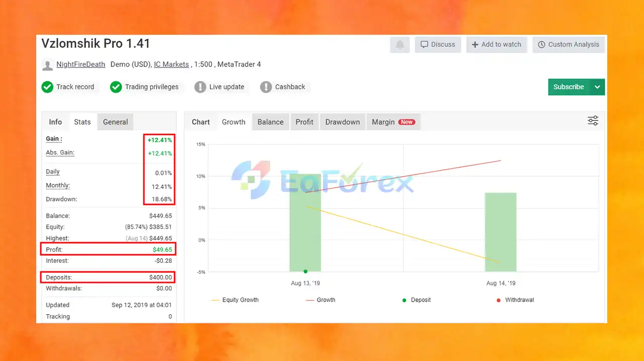This screenshot has height=361, width=644.
Task: Click the green bar for Aug 13, '19
Action: pos(305,223)
